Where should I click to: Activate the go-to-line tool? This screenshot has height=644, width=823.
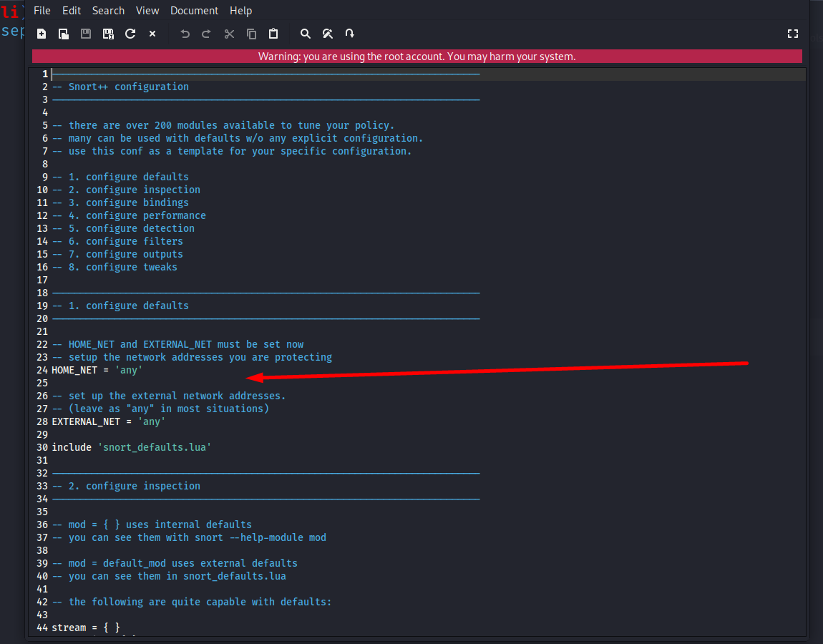(350, 33)
